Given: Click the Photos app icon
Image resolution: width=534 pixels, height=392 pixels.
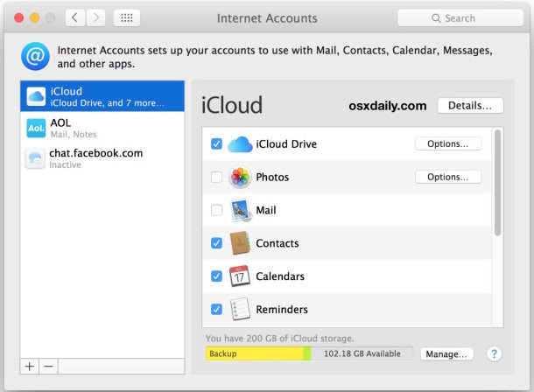Looking at the screenshot, I should tap(240, 178).
